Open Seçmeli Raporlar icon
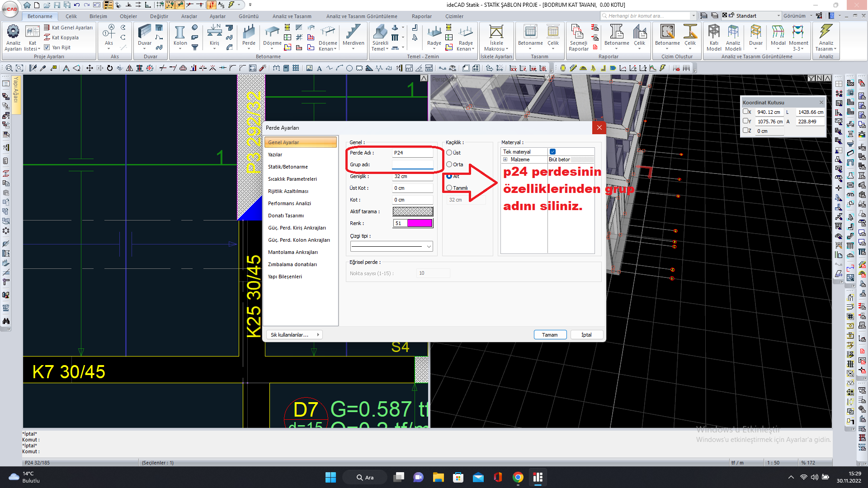 pos(578,32)
